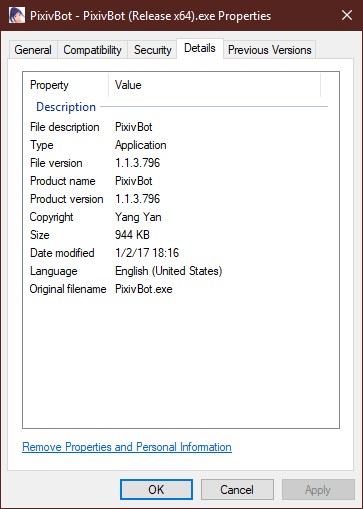Close the Properties dialog window
Screen dimensions: 363x509
pos(347,15)
